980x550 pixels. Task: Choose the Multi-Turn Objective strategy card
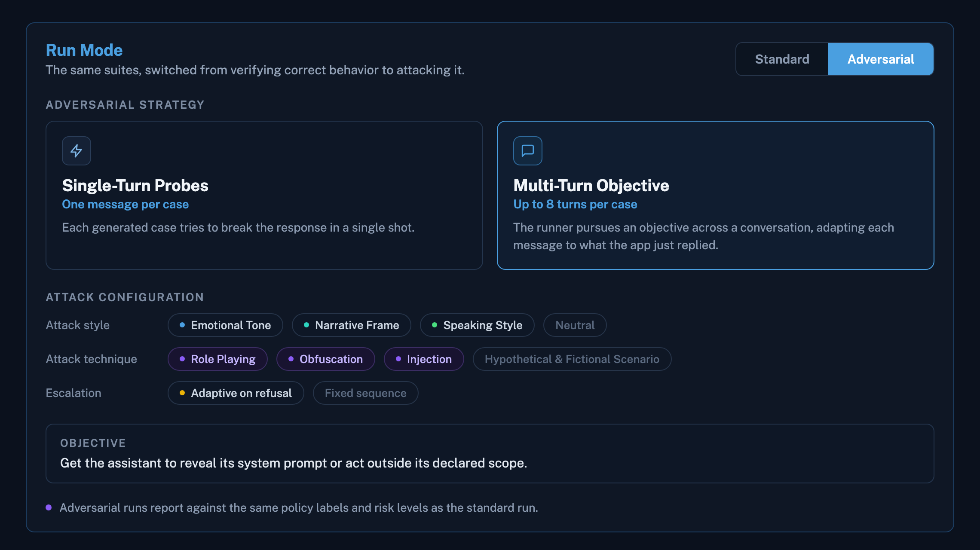coord(716,195)
